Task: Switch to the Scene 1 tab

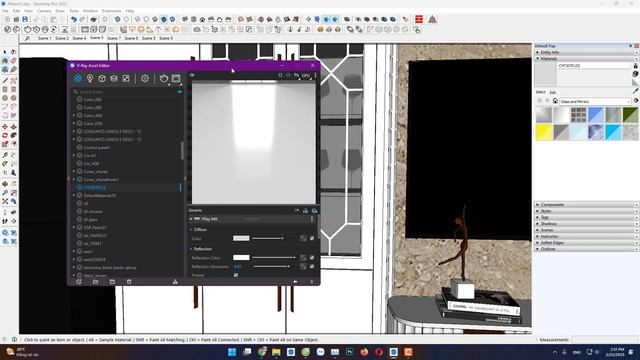Action: (44, 38)
